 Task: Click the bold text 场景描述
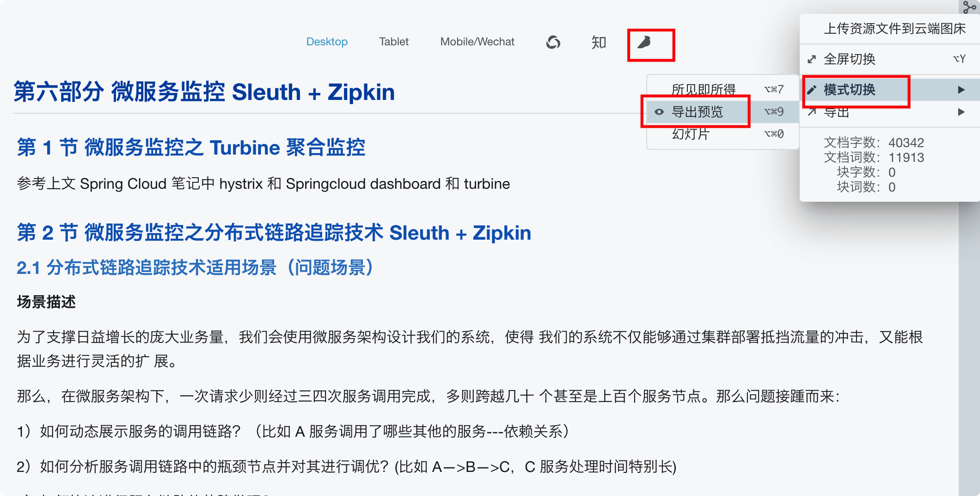tap(46, 302)
